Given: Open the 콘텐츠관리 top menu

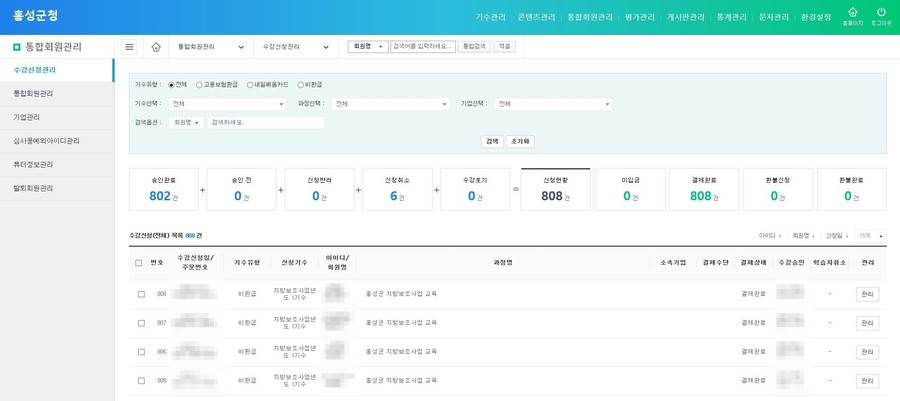Looking at the screenshot, I should pos(536,17).
